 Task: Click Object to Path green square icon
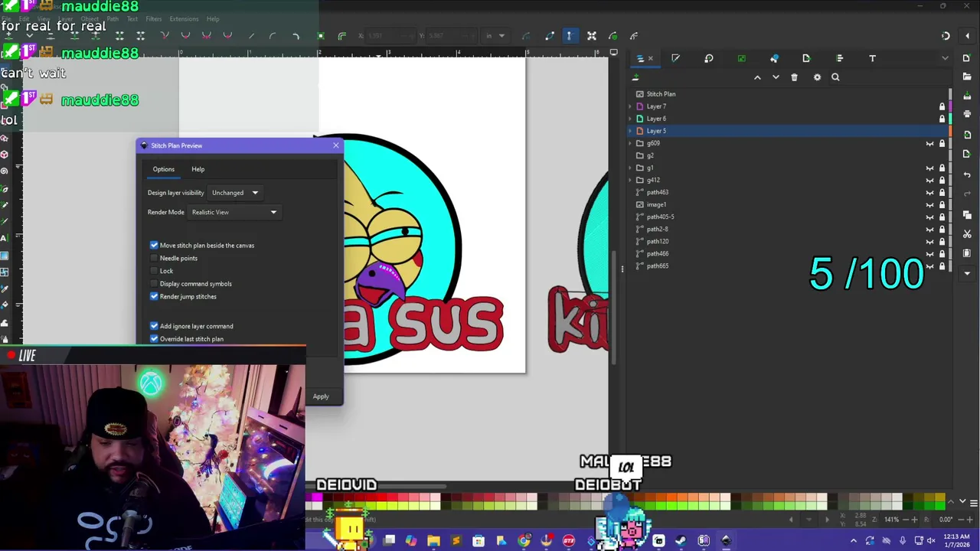(321, 36)
